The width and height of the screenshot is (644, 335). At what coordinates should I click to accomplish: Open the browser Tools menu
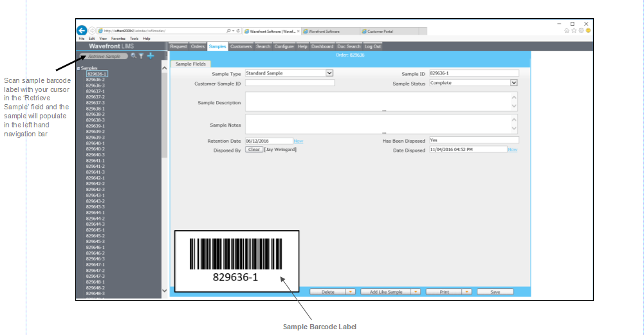tap(134, 39)
